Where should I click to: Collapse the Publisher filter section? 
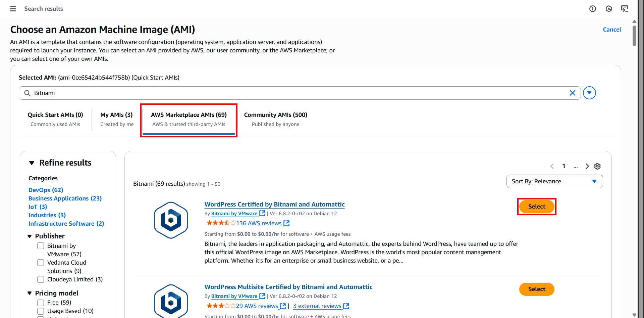click(30, 236)
